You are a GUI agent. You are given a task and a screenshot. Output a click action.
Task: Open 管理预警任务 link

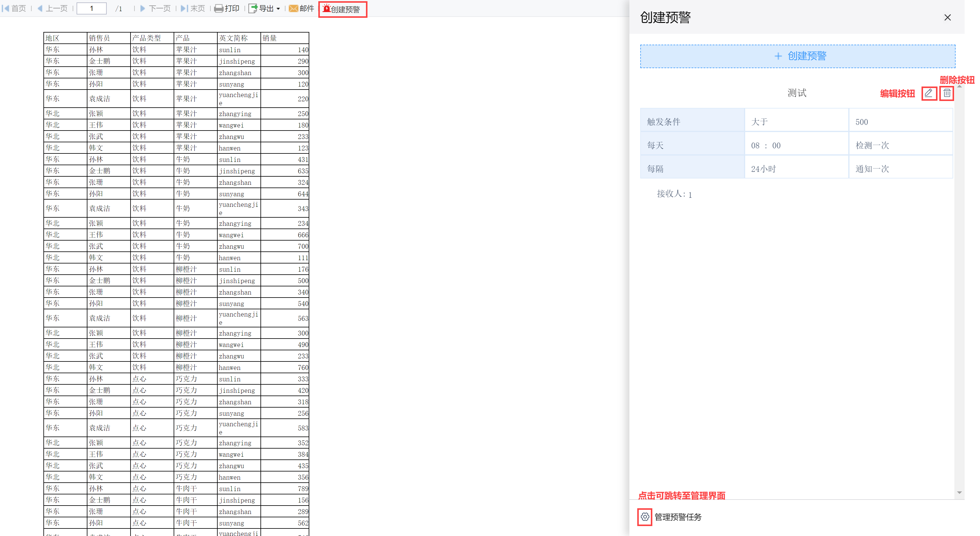(x=678, y=517)
